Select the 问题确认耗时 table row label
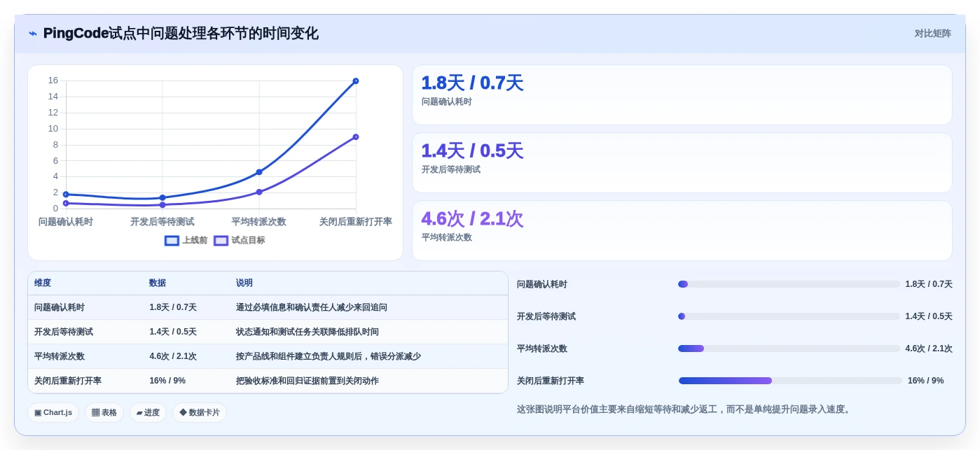 pos(60,307)
